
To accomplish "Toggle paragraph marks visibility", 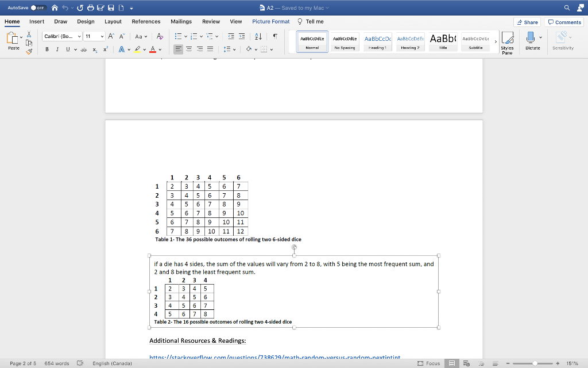I will [x=276, y=36].
